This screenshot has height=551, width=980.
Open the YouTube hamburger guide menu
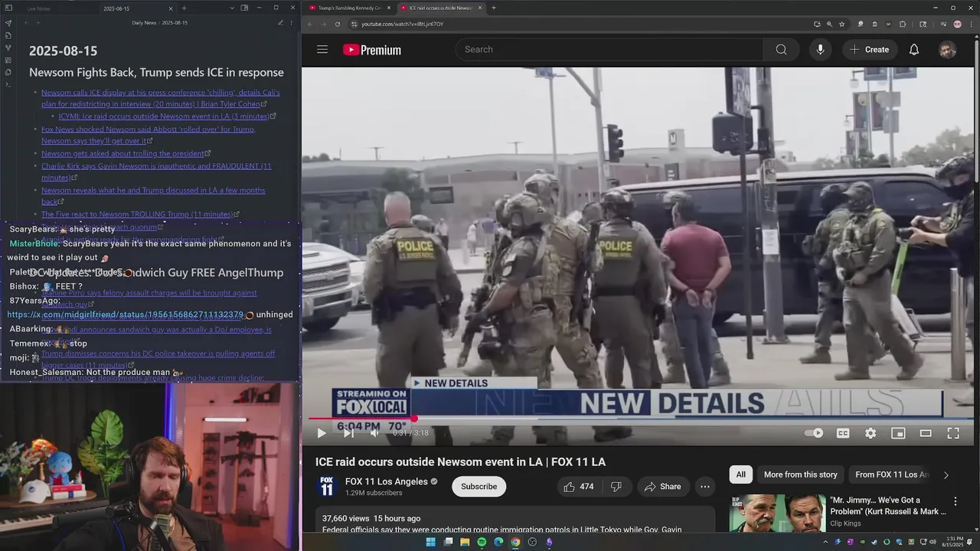322,50
